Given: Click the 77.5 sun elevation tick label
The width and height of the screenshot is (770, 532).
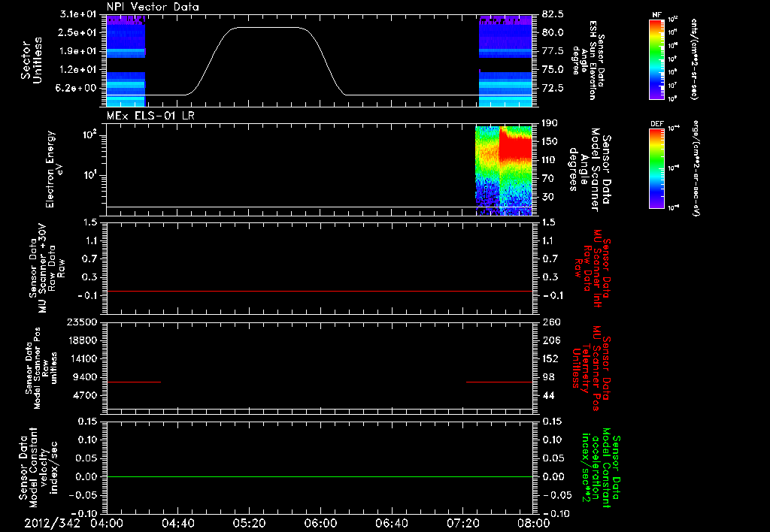Looking at the screenshot, I should 553,51.
